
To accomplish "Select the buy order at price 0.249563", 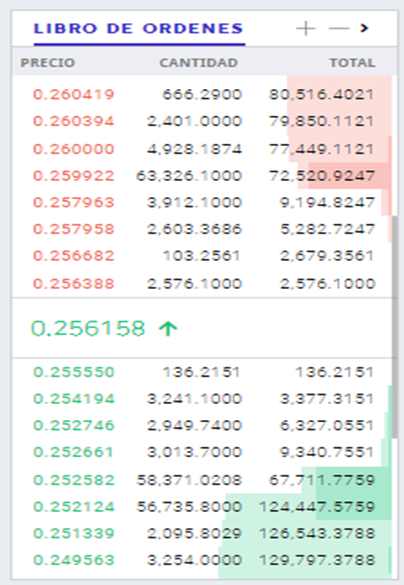I will coord(202,560).
